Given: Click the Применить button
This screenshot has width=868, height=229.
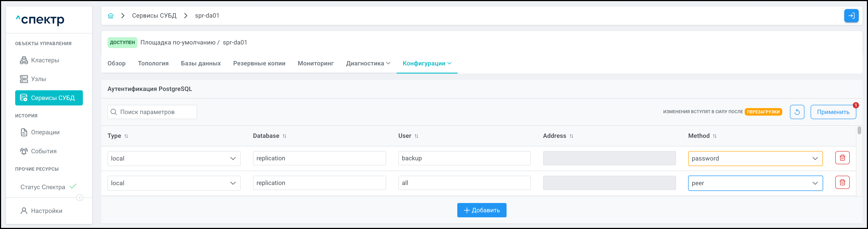Looking at the screenshot, I should coord(833,112).
